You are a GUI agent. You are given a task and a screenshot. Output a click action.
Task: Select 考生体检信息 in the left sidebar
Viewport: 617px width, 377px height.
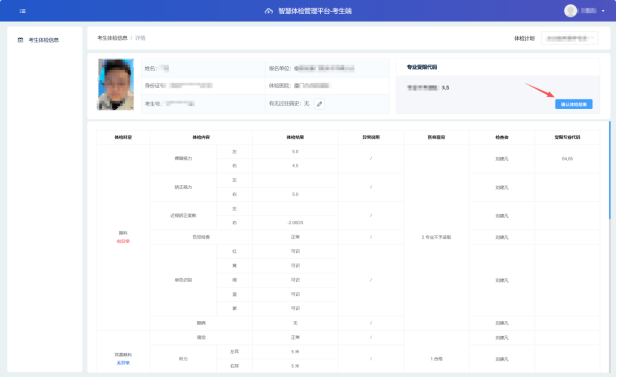click(x=44, y=40)
